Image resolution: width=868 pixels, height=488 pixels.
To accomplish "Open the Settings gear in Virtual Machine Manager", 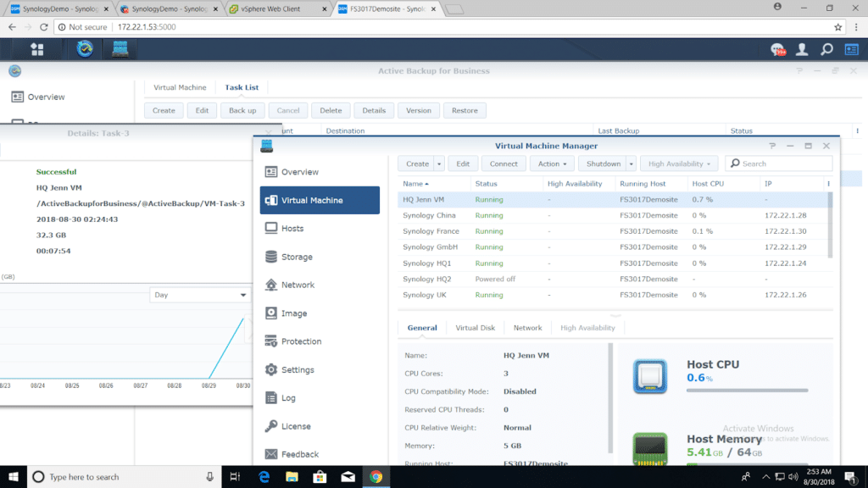I will pos(271,370).
